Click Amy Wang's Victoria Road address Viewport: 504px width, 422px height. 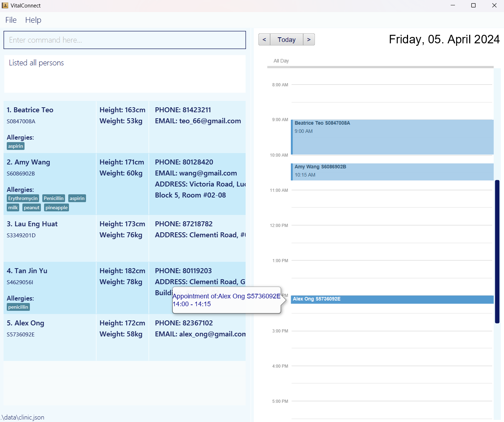[200, 189]
